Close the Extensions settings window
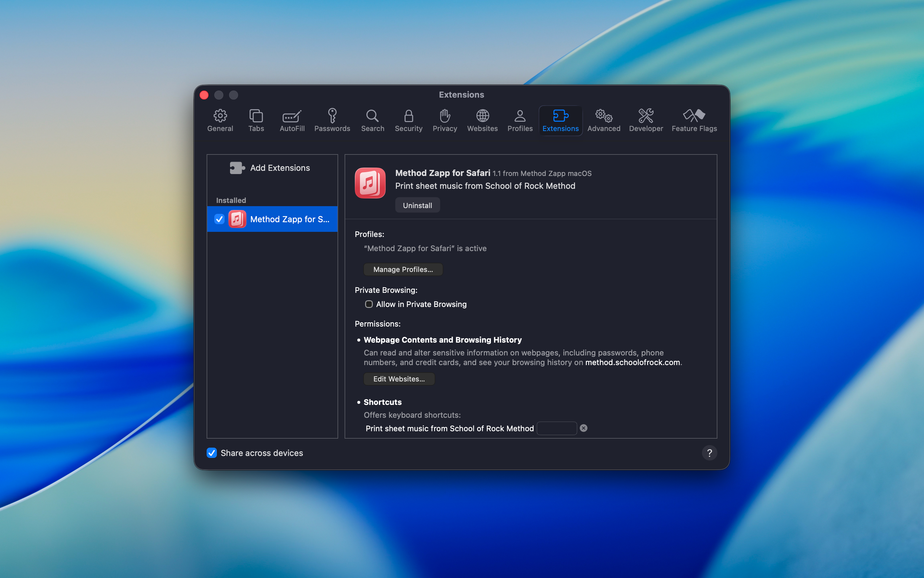 pos(204,95)
